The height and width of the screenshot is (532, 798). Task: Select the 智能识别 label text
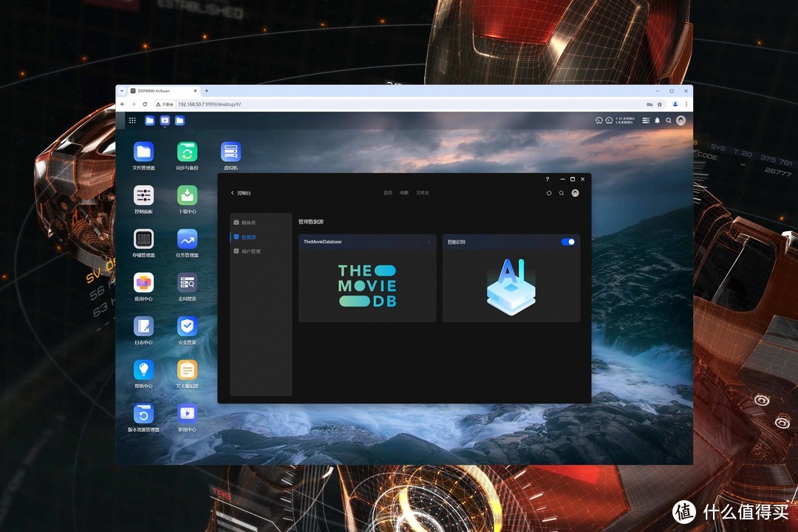tap(457, 242)
